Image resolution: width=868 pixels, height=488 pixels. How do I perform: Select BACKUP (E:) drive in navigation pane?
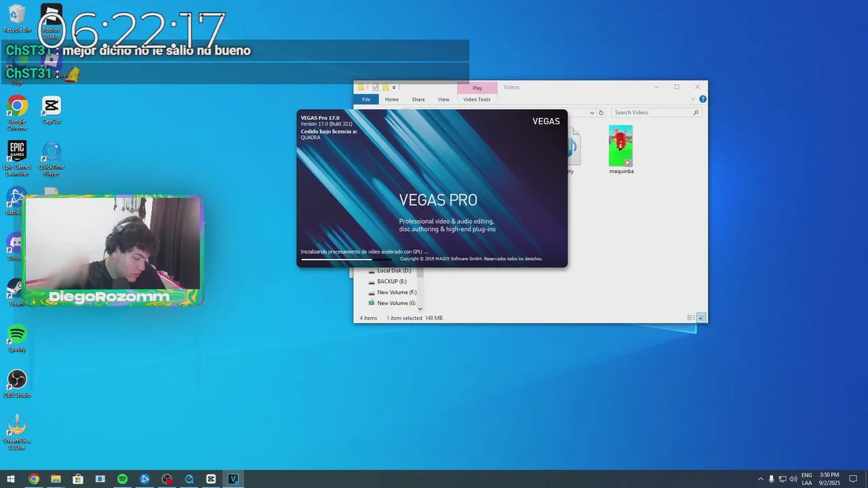[x=387, y=281]
